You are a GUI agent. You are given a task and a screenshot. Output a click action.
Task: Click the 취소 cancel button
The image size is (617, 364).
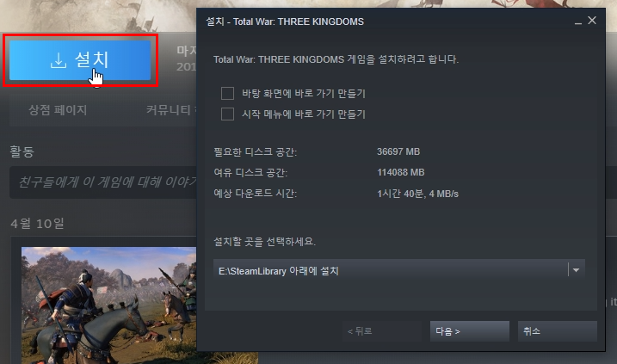pos(557,331)
